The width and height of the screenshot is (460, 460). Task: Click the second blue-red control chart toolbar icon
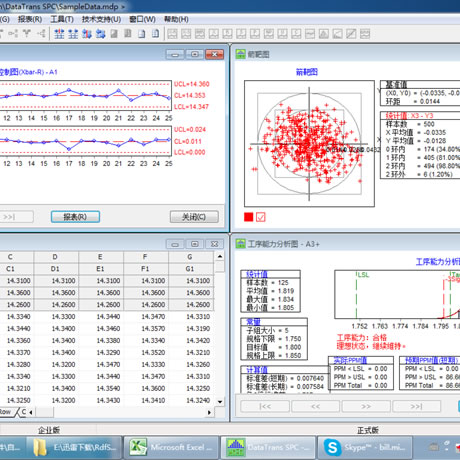(73, 34)
